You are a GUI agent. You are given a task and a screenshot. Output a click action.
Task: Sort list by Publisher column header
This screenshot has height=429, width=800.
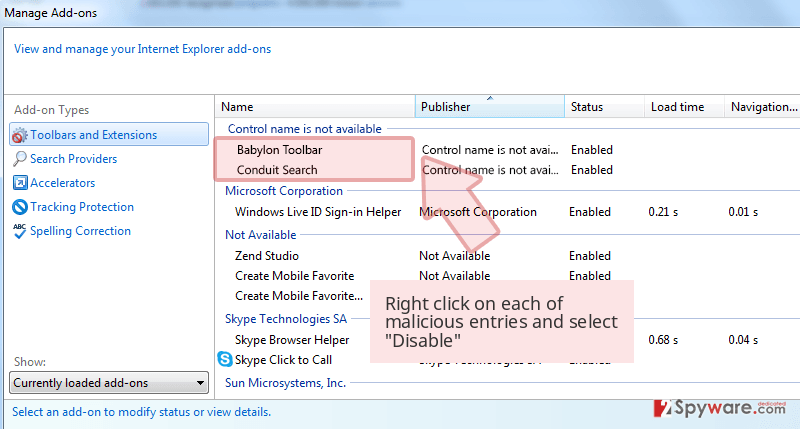click(x=490, y=107)
